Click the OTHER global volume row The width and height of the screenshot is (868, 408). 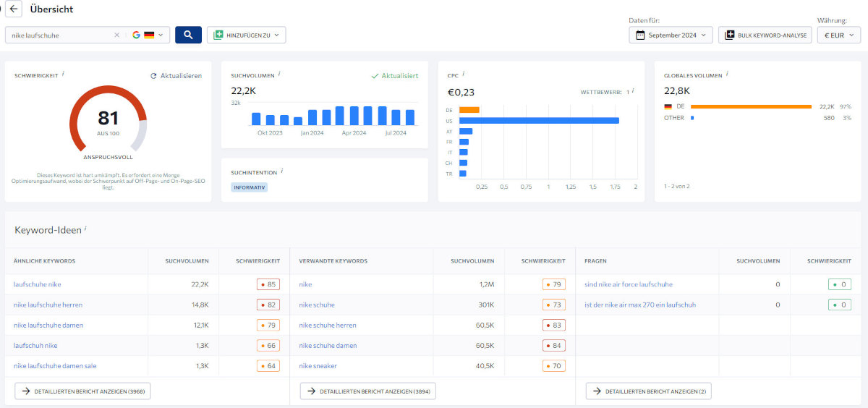coord(757,117)
